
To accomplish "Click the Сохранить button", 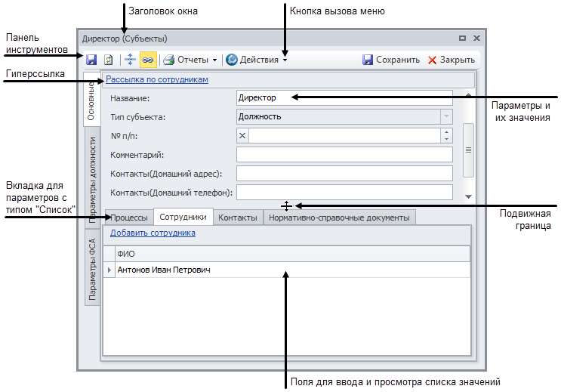I will [390, 60].
